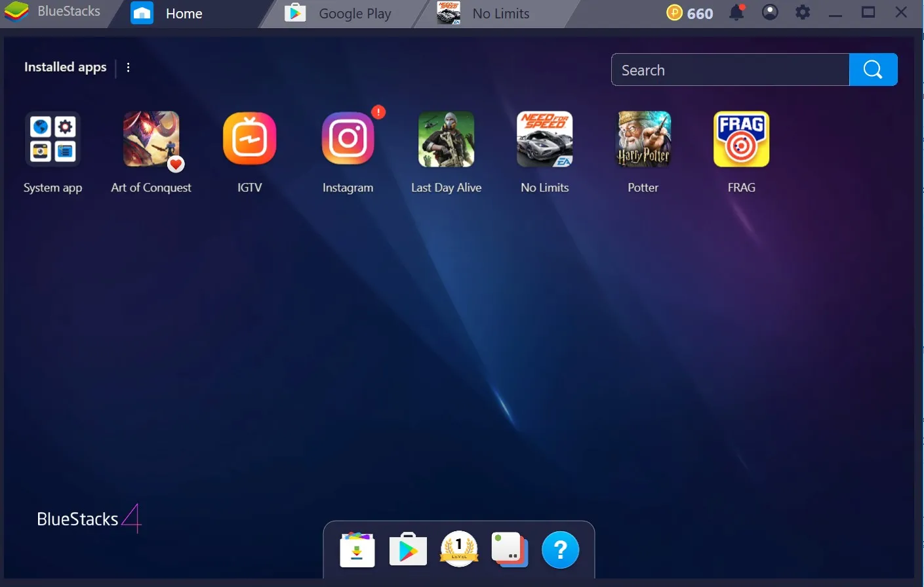Launch Art of Conquest game
Image resolution: width=924 pixels, height=587 pixels.
pyautogui.click(x=151, y=139)
